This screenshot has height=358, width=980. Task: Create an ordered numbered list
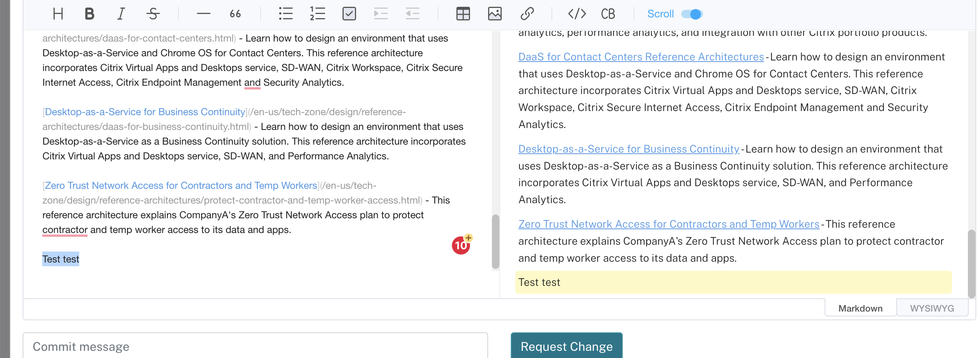tap(317, 14)
